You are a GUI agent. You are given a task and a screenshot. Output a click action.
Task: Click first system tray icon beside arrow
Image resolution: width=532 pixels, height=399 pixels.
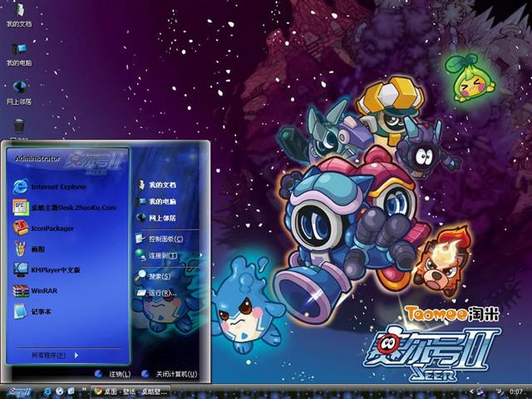coord(480,392)
